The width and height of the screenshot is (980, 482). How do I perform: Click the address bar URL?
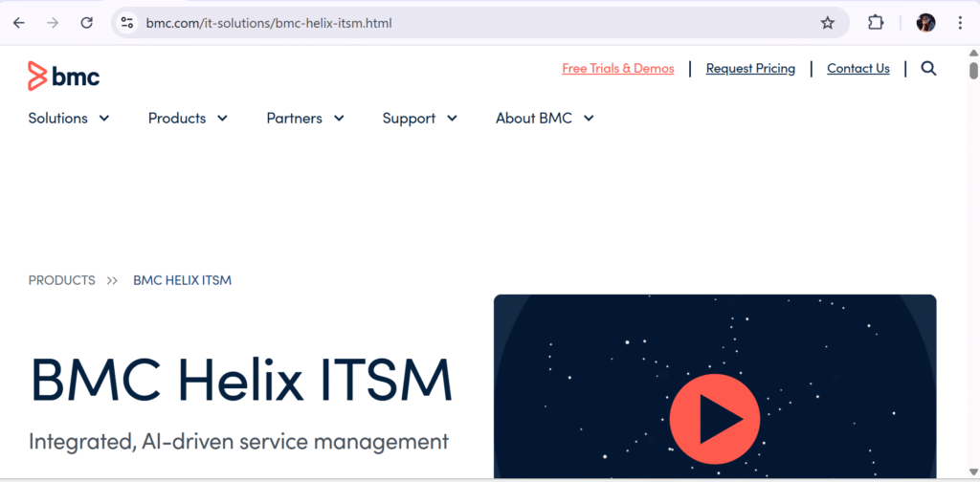269,23
